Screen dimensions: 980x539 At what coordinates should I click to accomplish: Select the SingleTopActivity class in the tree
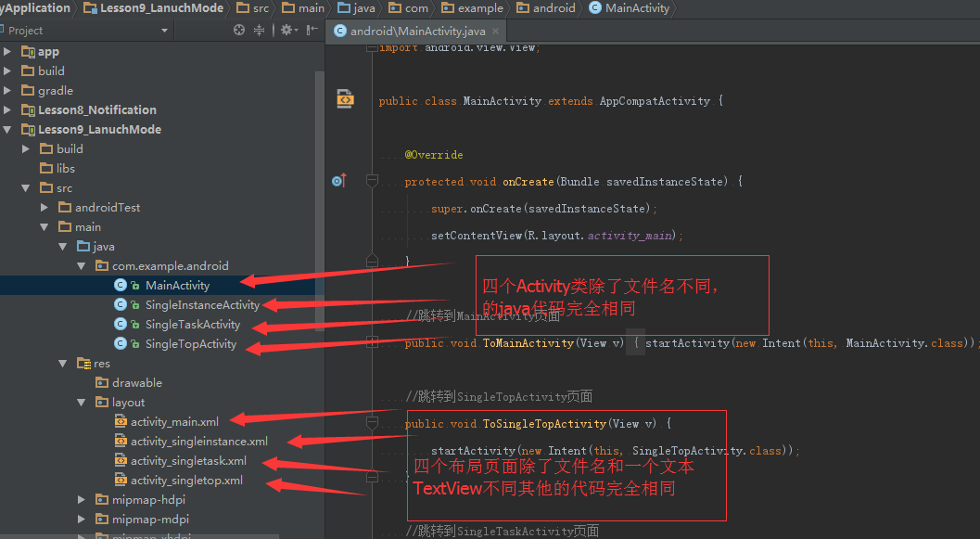190,344
